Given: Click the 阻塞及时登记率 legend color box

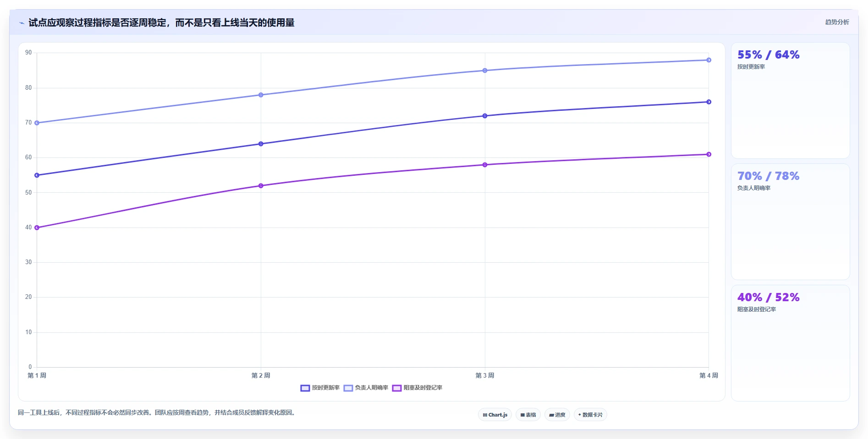Looking at the screenshot, I should (x=397, y=388).
